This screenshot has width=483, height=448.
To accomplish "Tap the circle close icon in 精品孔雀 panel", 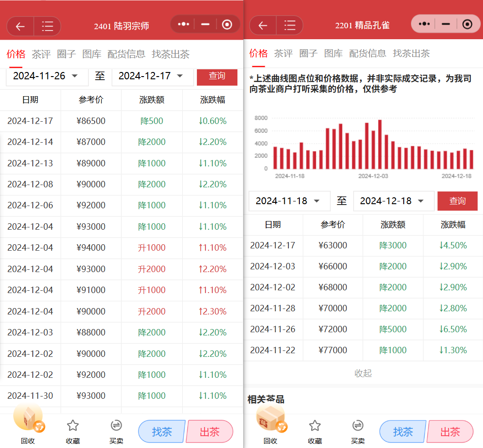I will coord(468,24).
